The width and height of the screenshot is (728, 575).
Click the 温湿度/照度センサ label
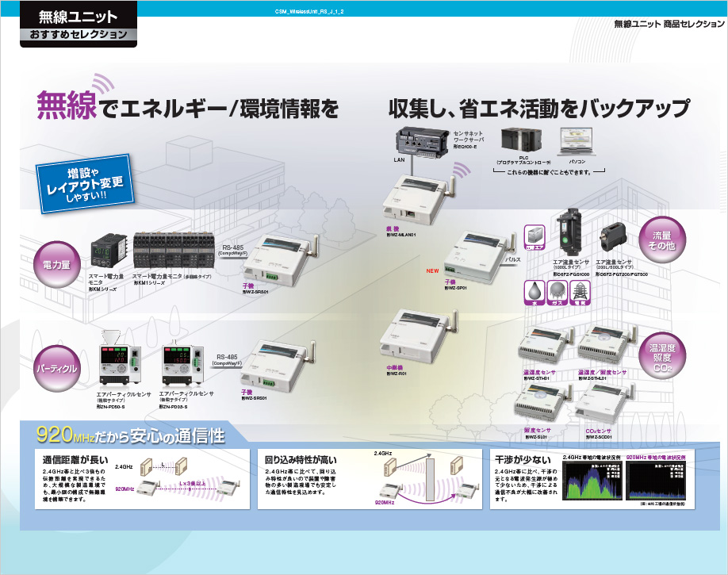(x=603, y=372)
